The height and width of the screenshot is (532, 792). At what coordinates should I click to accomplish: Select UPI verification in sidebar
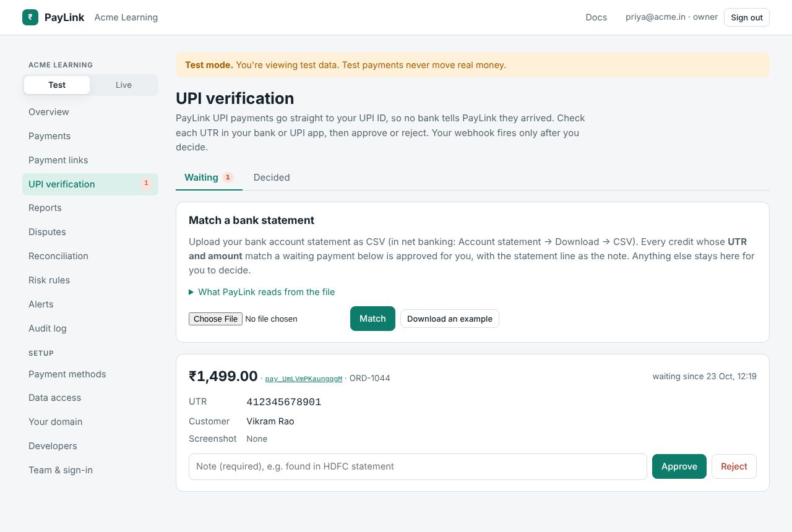point(90,184)
